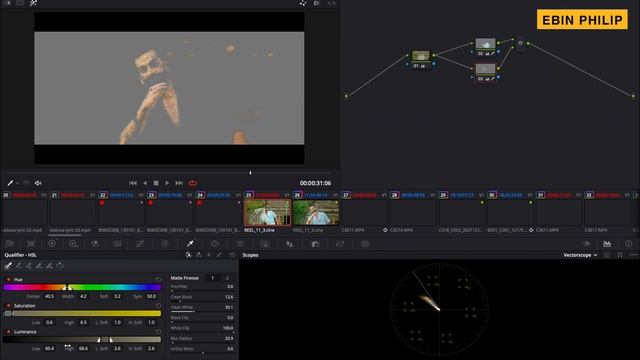The width and height of the screenshot is (640, 360).
Task: Click the viewer timecode 00:00:31:06
Action: tap(315, 183)
